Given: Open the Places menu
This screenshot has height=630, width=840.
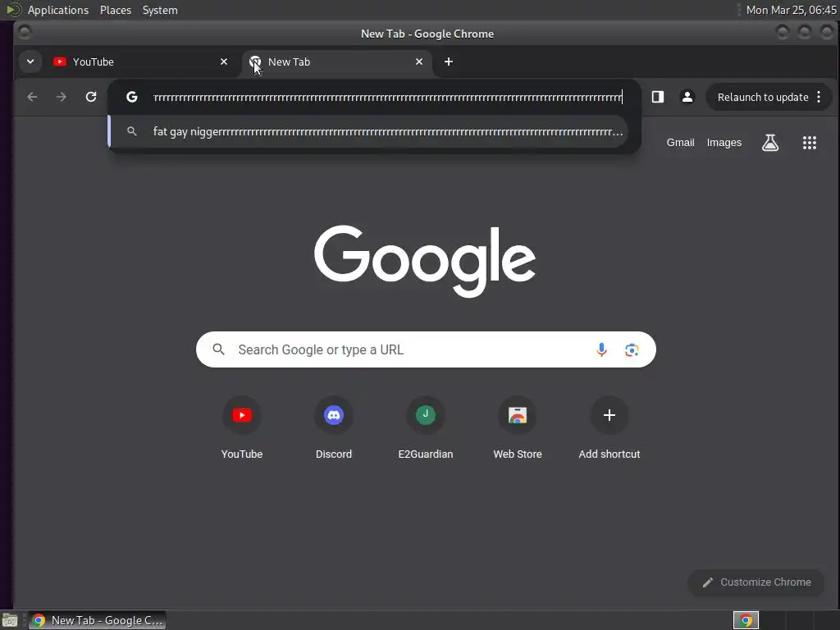Looking at the screenshot, I should click(x=116, y=10).
